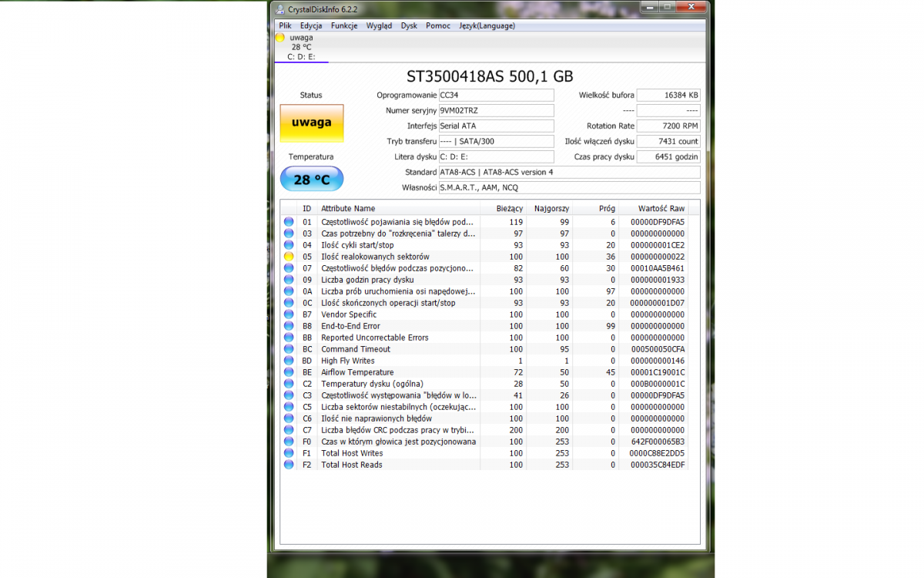This screenshot has height=578, width=924.
Task: Click the Command Timeout status orb
Action: click(289, 349)
